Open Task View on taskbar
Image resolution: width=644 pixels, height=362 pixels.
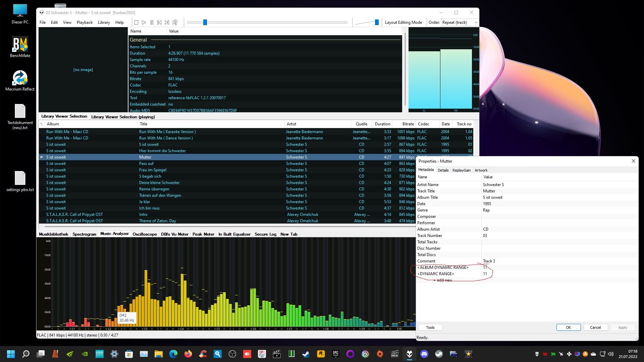[41, 354]
